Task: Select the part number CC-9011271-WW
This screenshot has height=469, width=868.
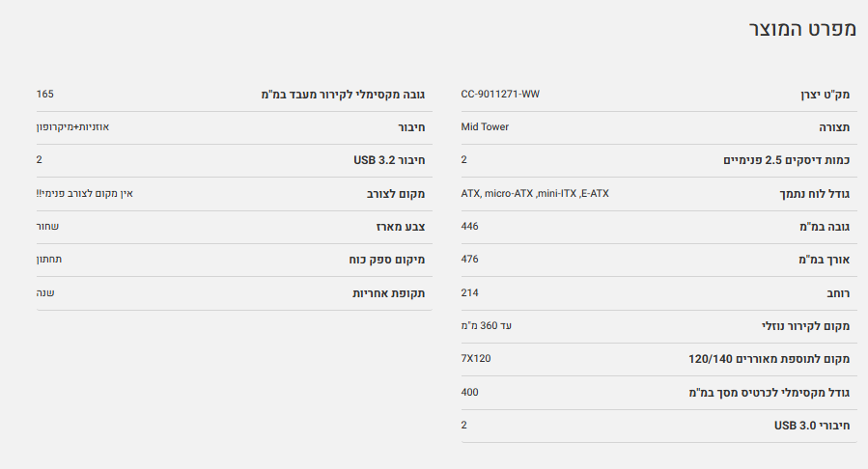Action: [500, 95]
